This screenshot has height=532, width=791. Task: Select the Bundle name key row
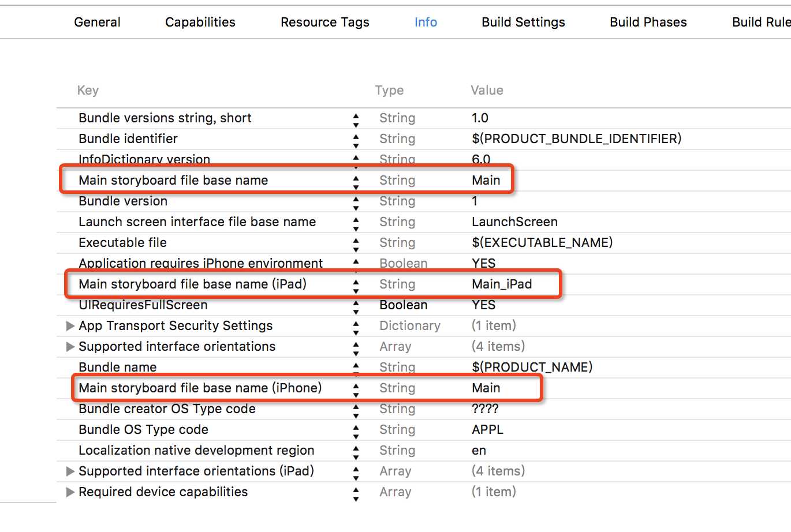(118, 368)
